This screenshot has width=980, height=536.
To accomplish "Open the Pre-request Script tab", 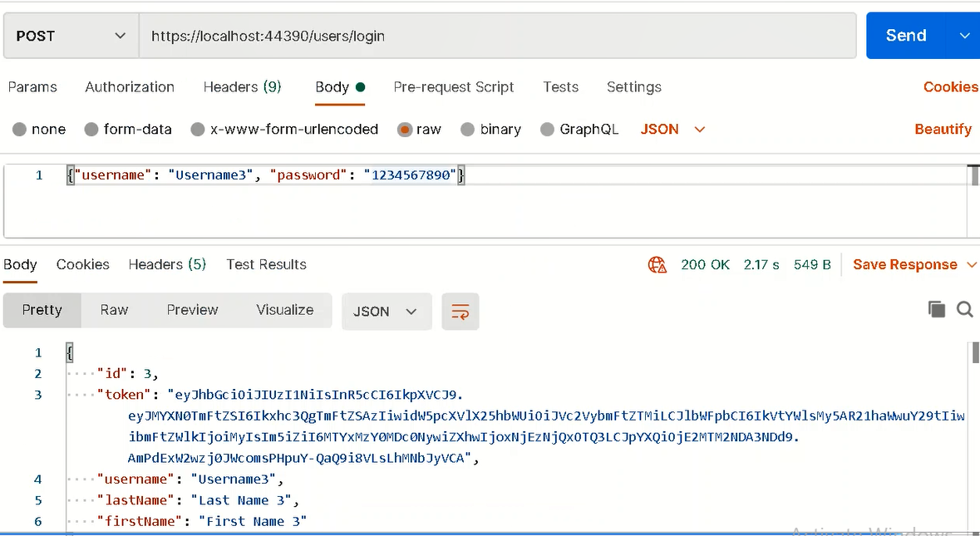I will (x=454, y=86).
